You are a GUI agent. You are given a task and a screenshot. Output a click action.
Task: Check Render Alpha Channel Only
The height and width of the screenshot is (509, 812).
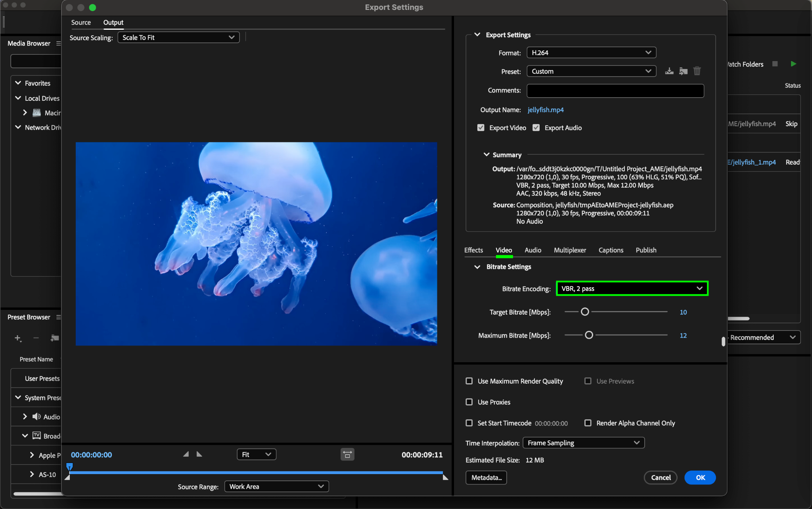pos(588,423)
